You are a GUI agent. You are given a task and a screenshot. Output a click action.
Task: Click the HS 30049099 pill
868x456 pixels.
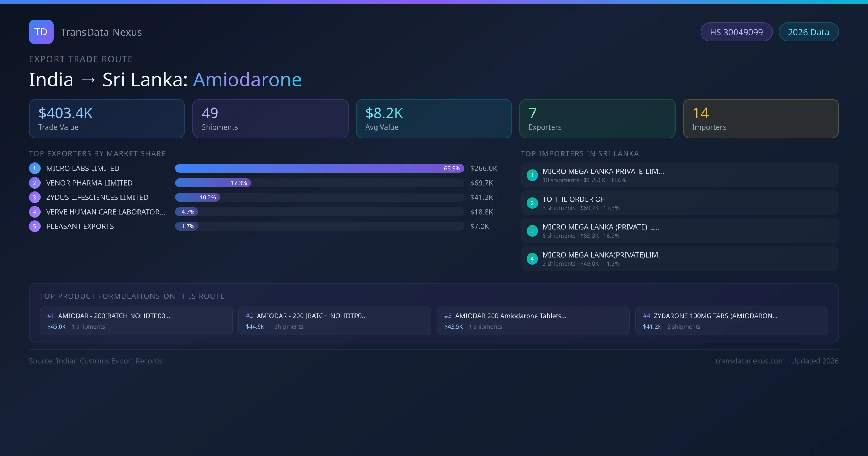tap(736, 32)
